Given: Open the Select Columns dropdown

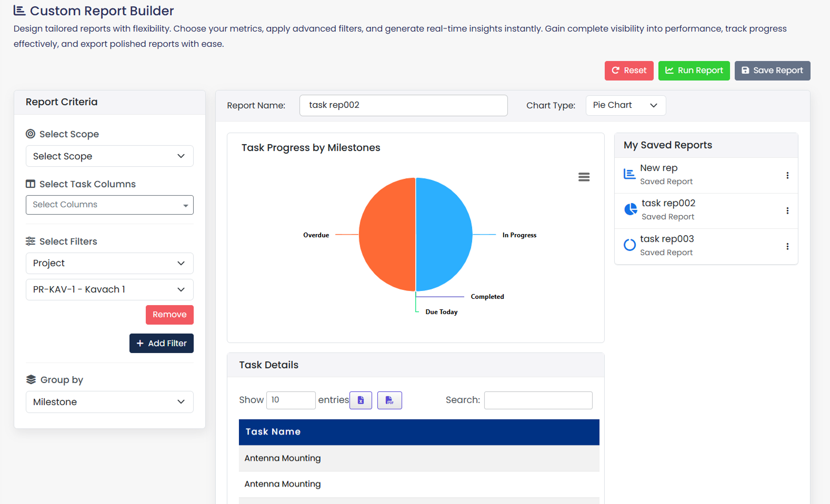Looking at the screenshot, I should 109,205.
